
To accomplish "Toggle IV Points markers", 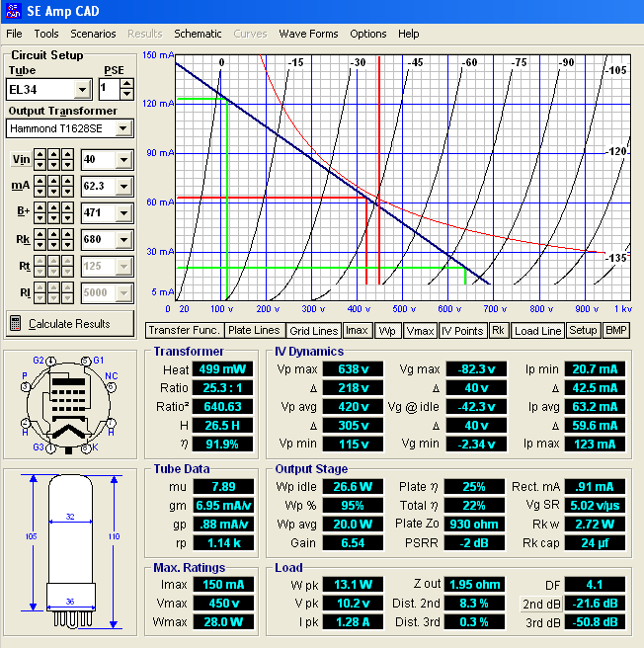I will tap(462, 331).
